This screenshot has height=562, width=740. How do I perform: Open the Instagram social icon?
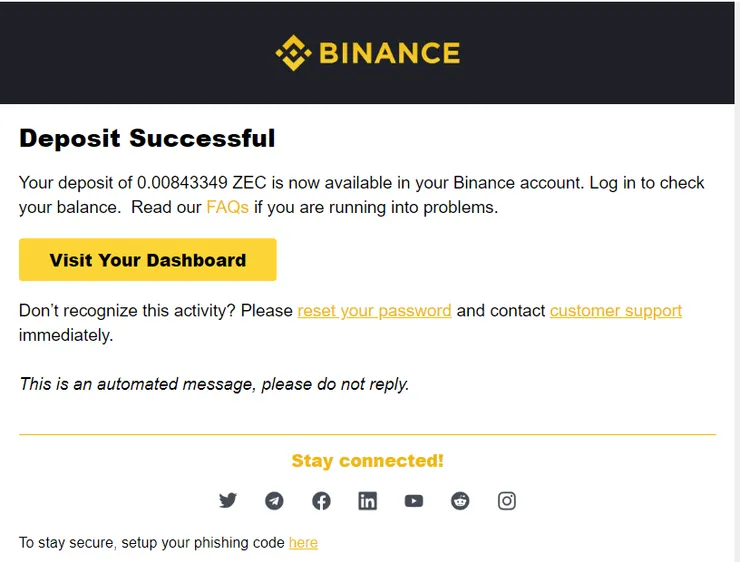pos(507,501)
